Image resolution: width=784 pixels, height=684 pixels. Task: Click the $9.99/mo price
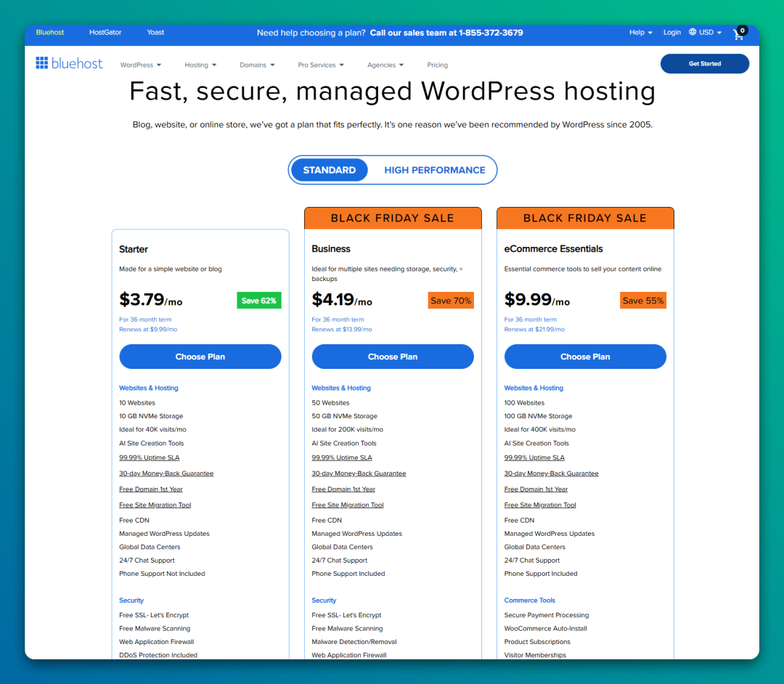[x=537, y=300]
